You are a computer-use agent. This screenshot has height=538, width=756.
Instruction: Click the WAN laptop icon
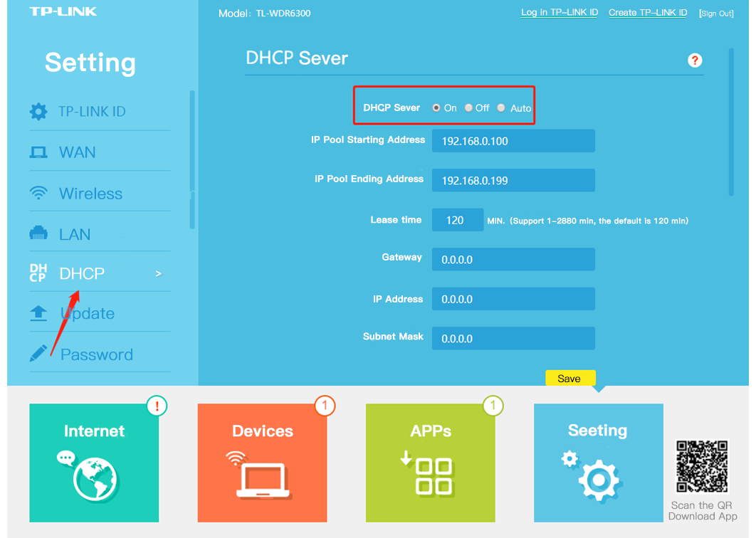click(38, 153)
